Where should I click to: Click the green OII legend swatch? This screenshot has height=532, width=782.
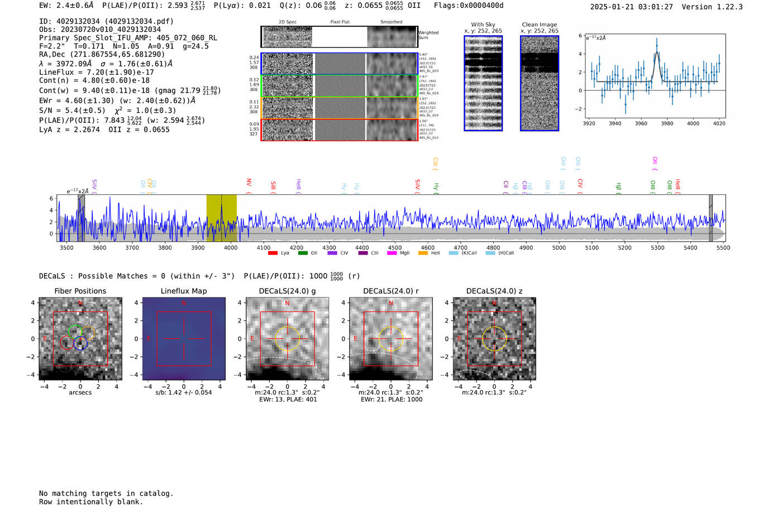coord(303,253)
